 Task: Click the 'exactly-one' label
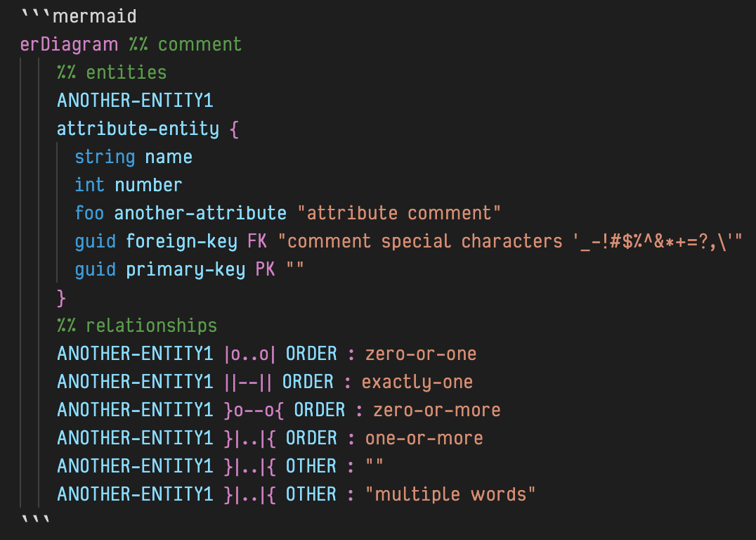click(417, 382)
